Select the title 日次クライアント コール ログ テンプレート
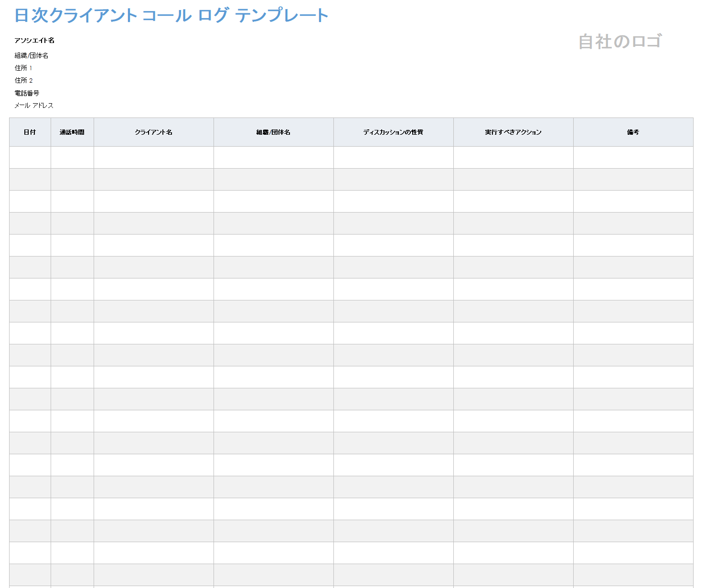 [x=171, y=15]
